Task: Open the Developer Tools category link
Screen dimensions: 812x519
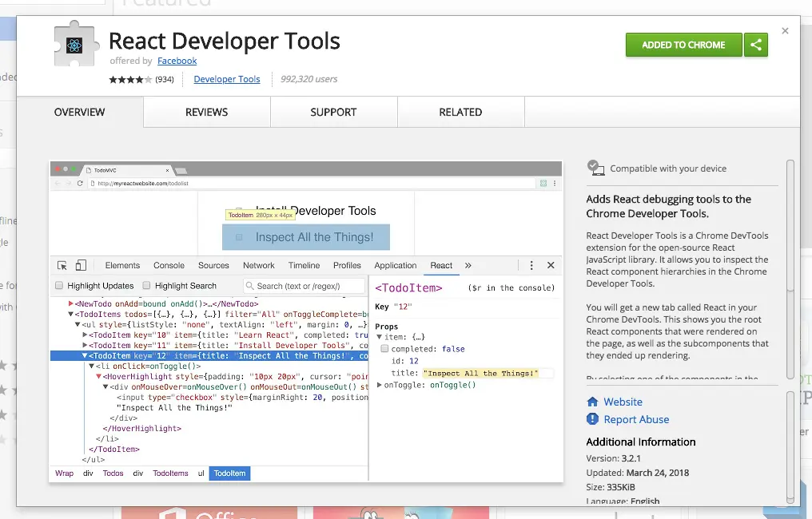Action: point(227,79)
